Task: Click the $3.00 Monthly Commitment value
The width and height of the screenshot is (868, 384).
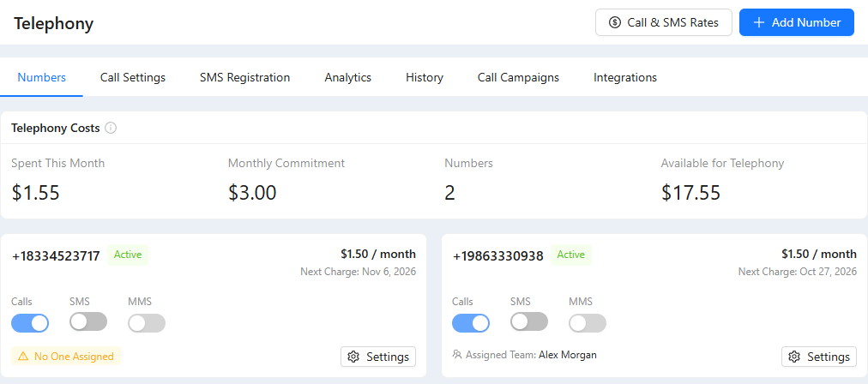Action: [x=252, y=193]
